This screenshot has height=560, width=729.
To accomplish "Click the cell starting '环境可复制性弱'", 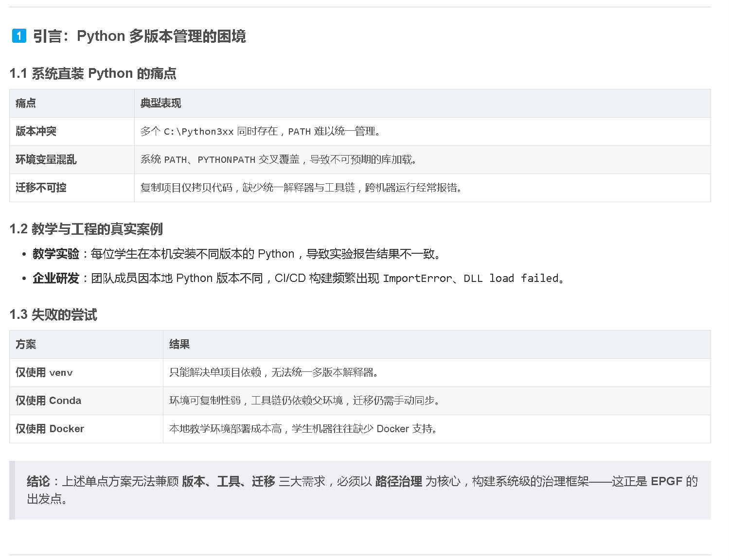I will point(437,401).
